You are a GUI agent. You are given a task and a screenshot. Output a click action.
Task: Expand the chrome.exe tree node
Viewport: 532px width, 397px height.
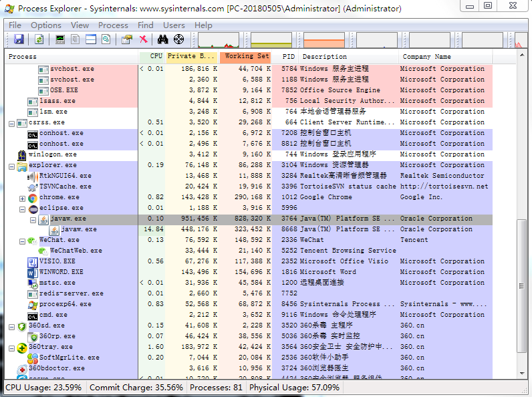(x=23, y=198)
